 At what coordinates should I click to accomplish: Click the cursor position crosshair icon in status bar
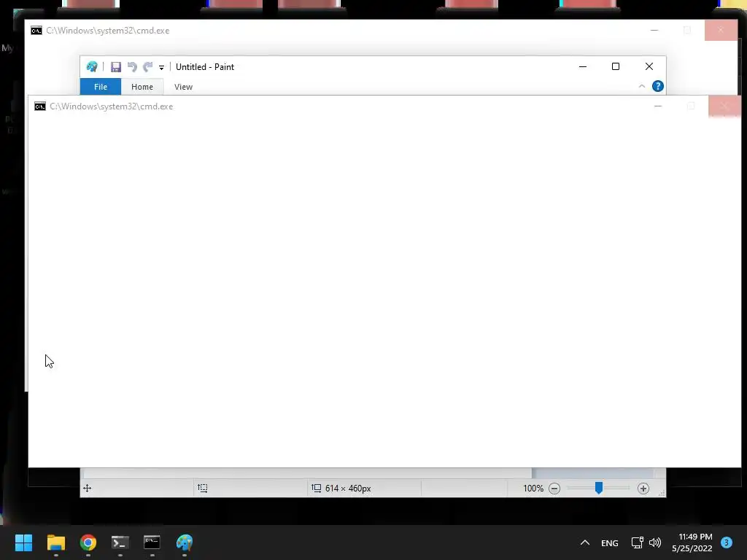[88, 488]
